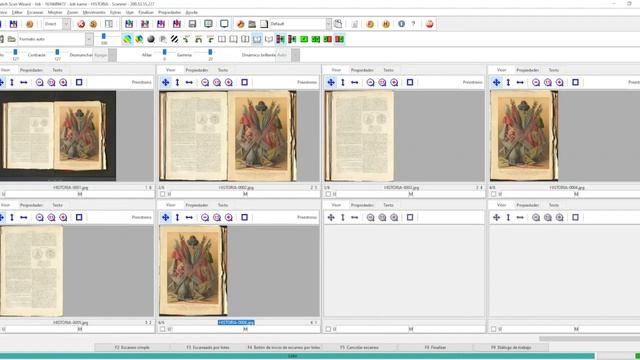Open the Desmanchar dropdown

(112, 55)
